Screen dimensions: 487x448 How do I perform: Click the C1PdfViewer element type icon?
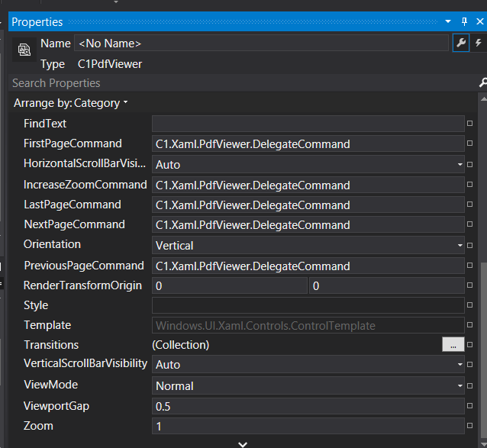[24, 50]
